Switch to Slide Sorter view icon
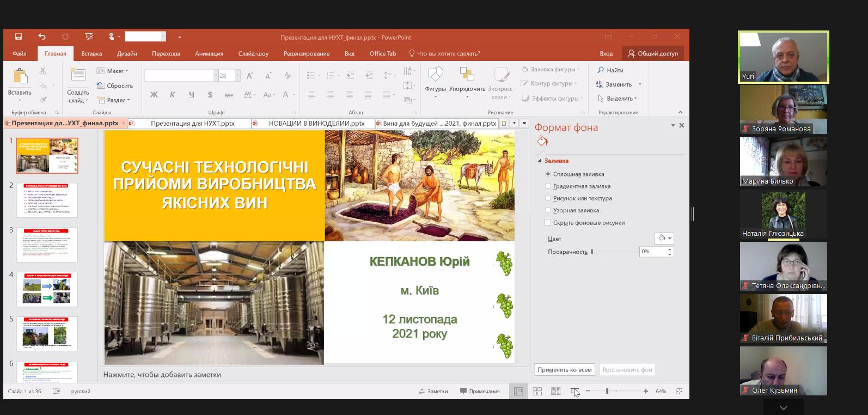 pos(537,391)
